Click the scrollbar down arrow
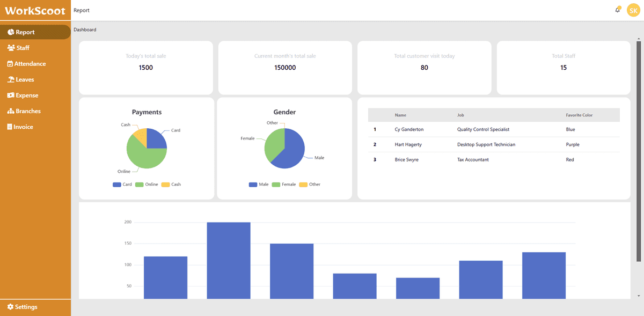Screen dimensions: 644x316 [638, 296]
